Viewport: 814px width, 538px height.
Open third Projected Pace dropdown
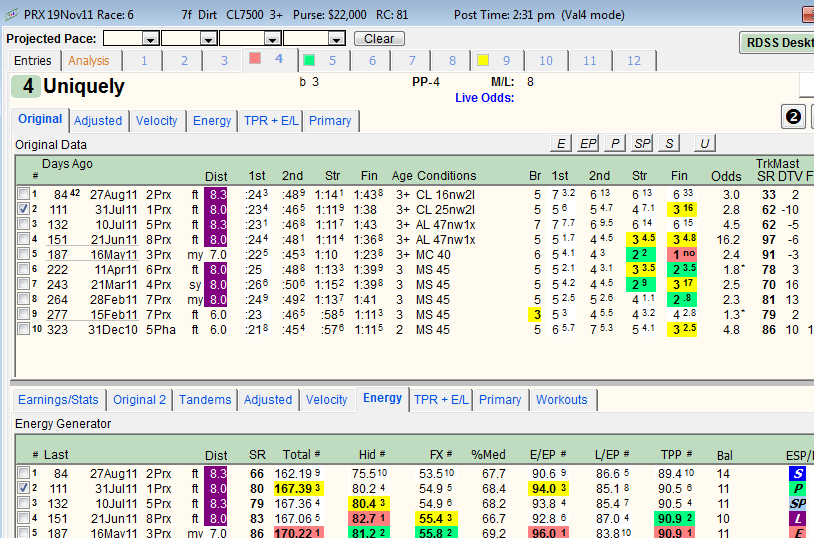(x=273, y=39)
